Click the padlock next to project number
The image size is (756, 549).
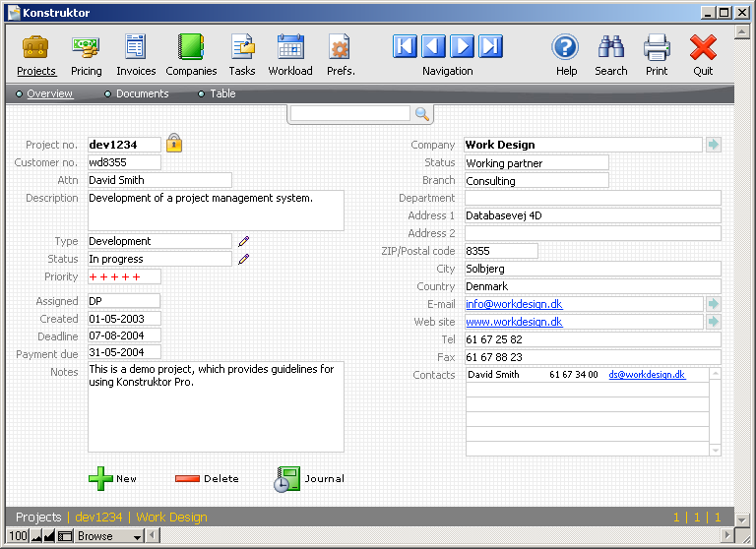174,143
